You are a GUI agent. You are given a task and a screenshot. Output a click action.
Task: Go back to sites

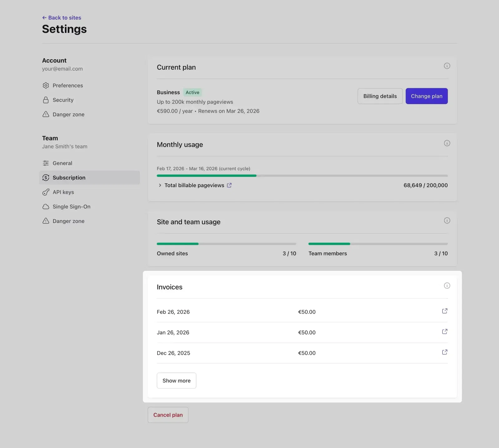point(61,17)
